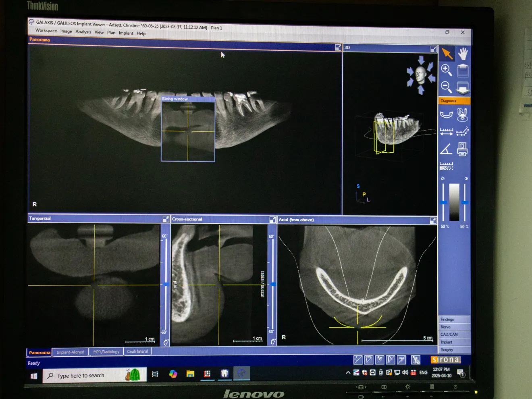Switch to the Panorama workspace tab

click(39, 352)
